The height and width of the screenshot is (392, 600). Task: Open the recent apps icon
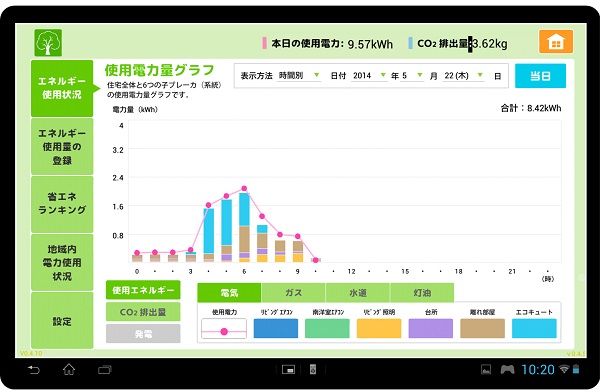[104, 369]
